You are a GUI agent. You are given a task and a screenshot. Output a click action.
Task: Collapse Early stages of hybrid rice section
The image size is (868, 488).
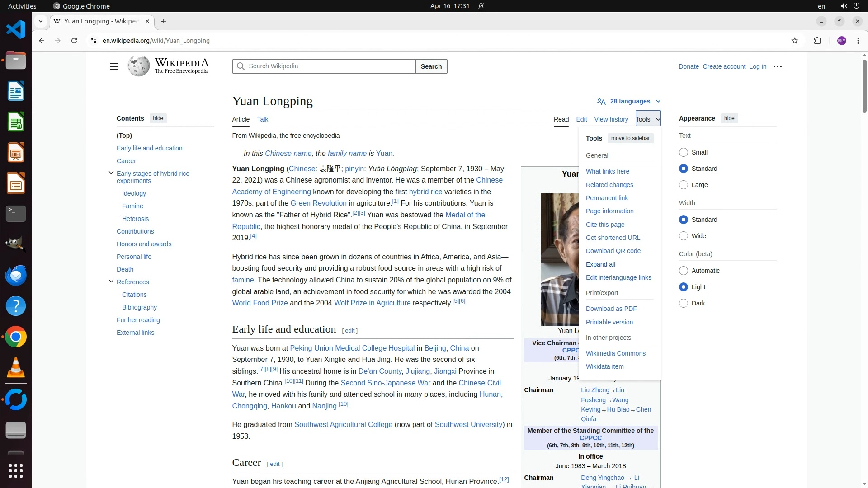click(x=111, y=173)
